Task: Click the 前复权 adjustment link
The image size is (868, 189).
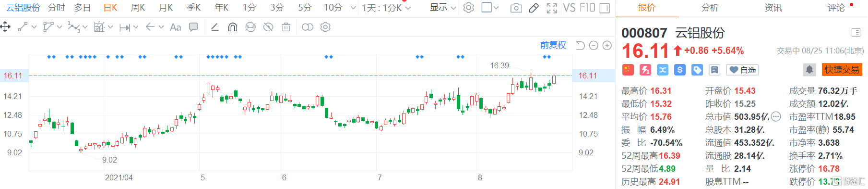Action: [553, 45]
